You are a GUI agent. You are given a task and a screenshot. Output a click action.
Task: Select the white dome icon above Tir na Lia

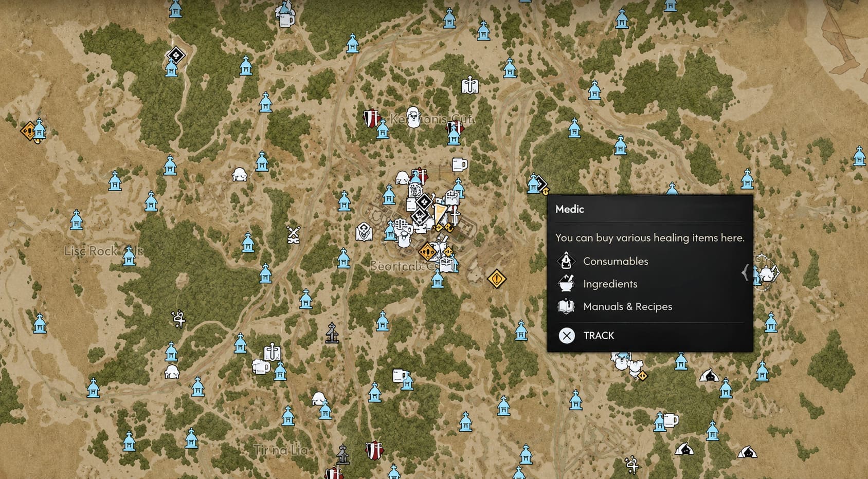point(319,398)
